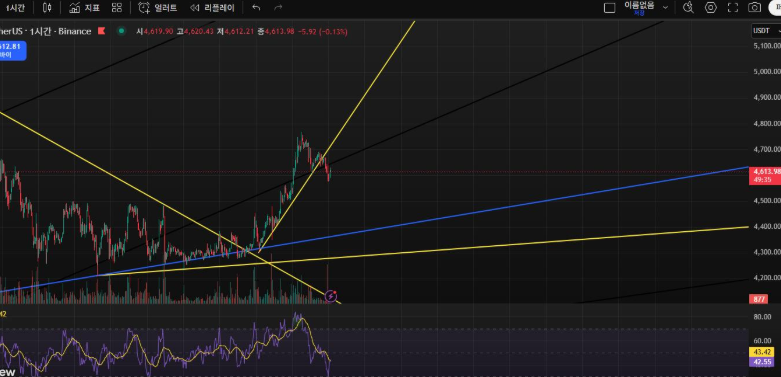
Task: Click the red 877 volume label
Action: [x=759, y=299]
